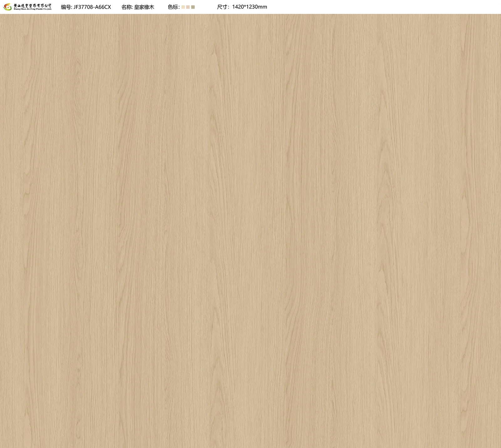Pick the middle pinkish-beige color swatch
Screen dimensions: 501x448
click(188, 7)
